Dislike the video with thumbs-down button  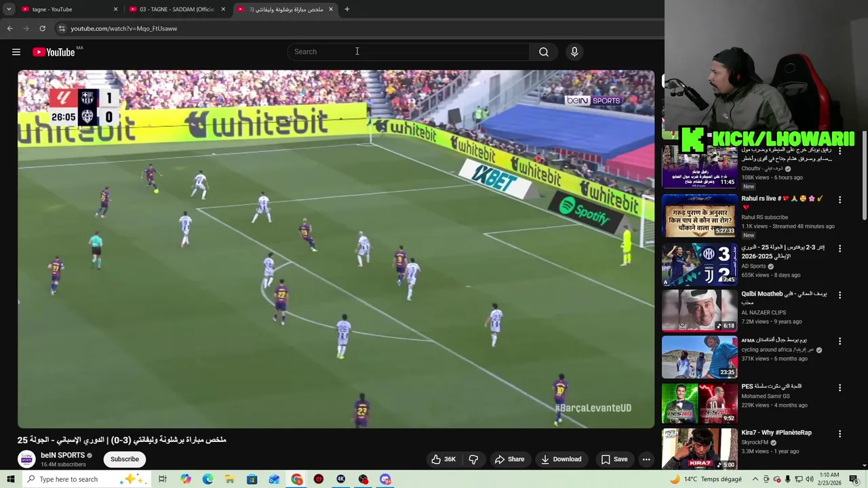pyautogui.click(x=473, y=460)
